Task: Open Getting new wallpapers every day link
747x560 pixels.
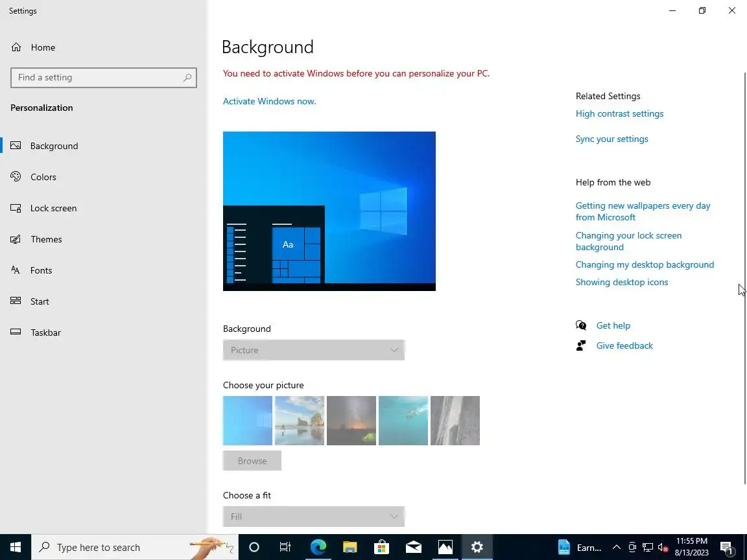Action: 643,211
